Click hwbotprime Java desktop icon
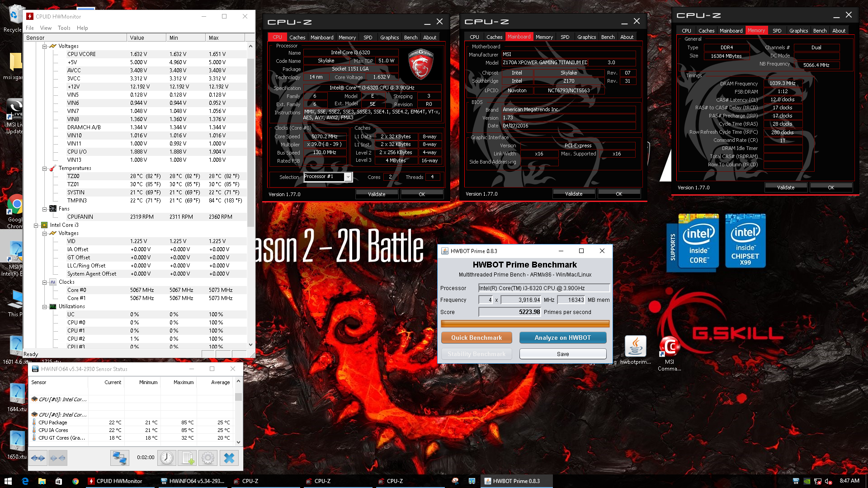 [635, 350]
